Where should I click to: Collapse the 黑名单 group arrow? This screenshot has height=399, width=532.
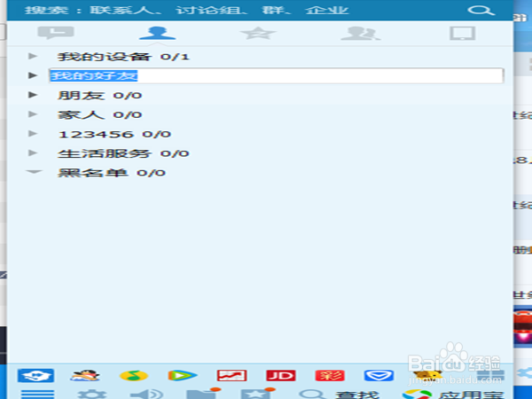pos(34,172)
